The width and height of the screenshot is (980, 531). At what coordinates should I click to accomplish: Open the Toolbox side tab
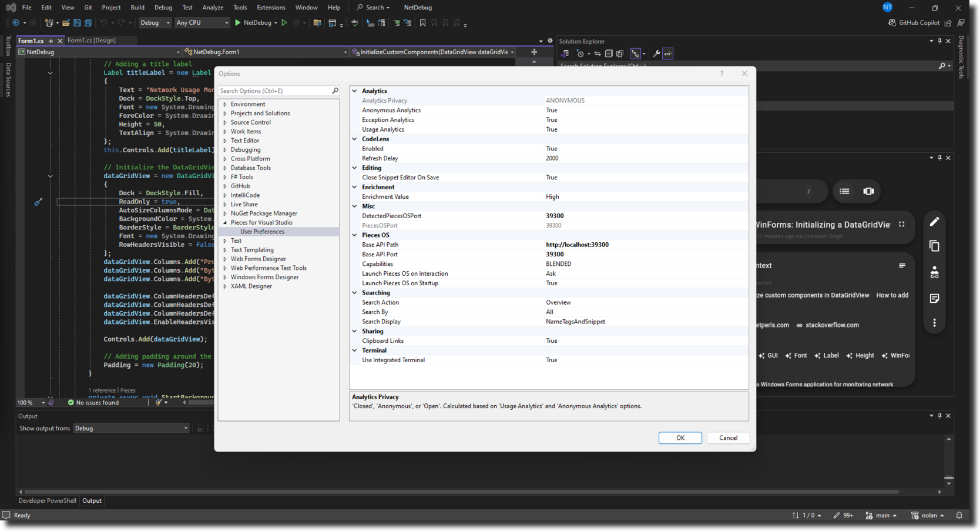coord(8,46)
